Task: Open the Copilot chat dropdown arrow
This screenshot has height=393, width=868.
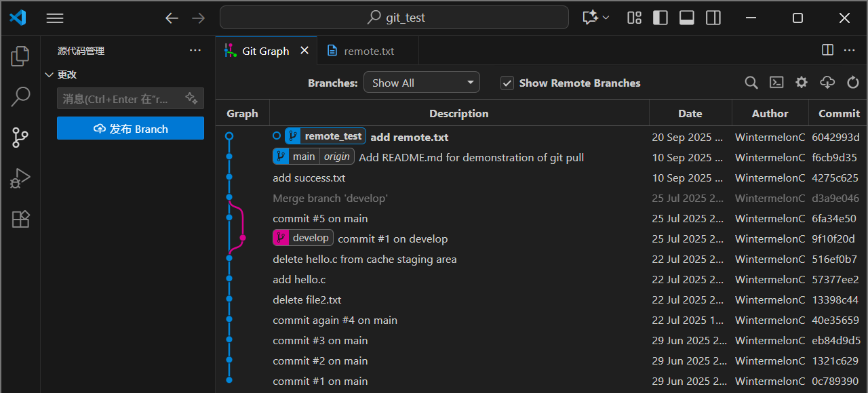Action: [606, 18]
